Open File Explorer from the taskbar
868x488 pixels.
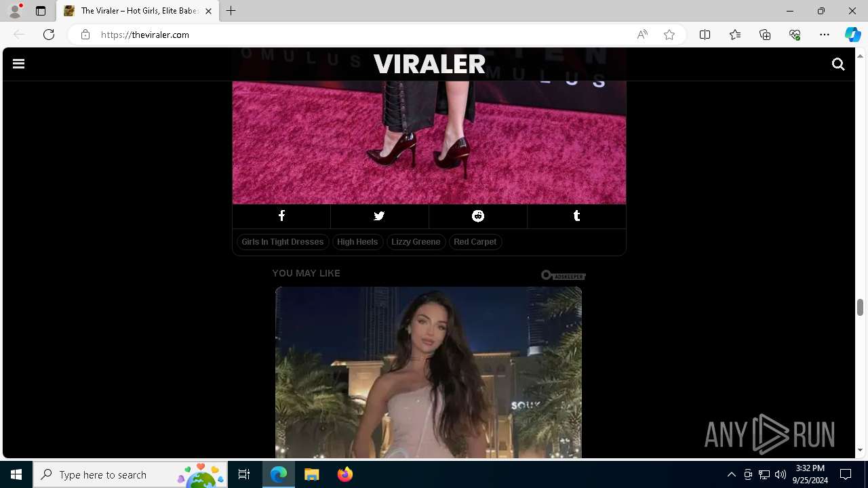[312, 474]
